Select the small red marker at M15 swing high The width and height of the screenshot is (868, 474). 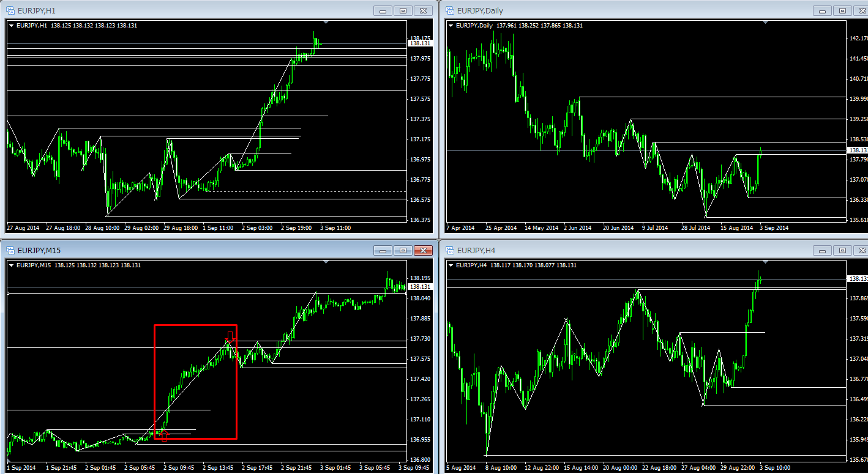click(230, 335)
